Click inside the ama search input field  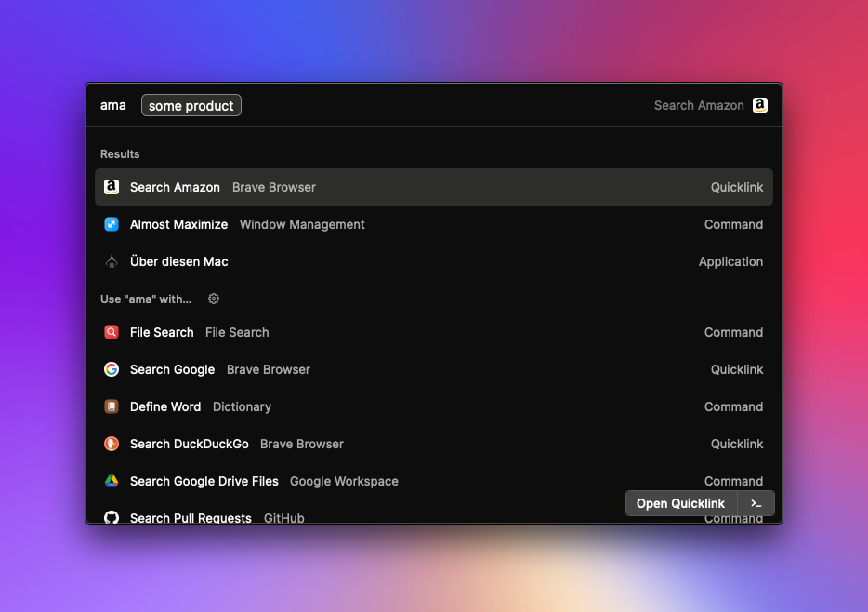tap(112, 105)
